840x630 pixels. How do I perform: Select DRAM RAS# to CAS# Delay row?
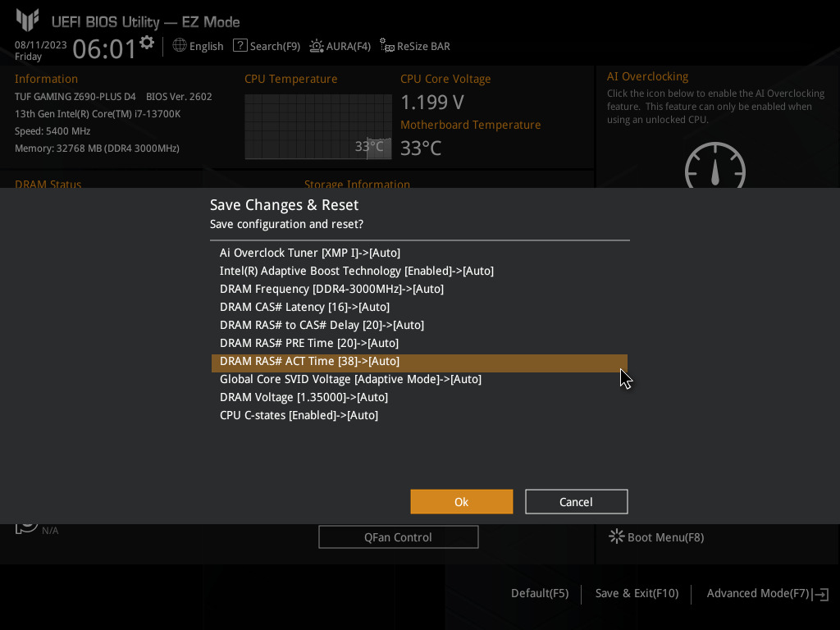(419, 325)
